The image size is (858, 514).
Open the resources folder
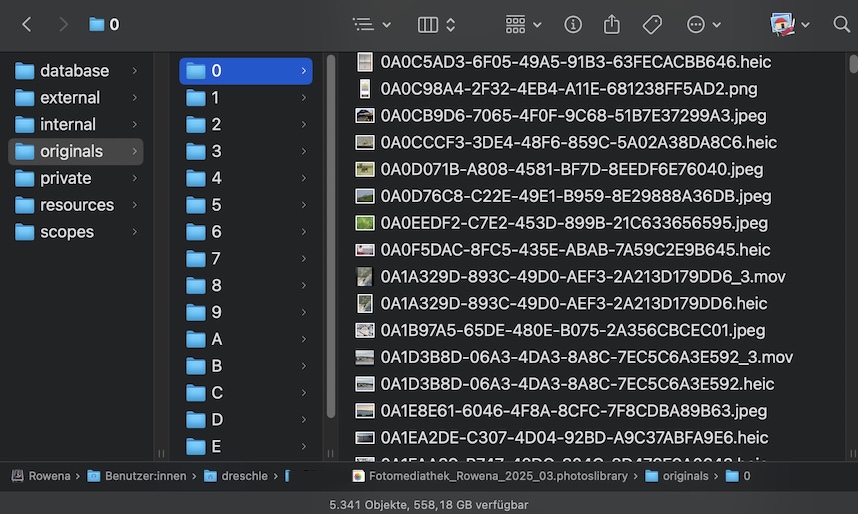click(x=76, y=205)
